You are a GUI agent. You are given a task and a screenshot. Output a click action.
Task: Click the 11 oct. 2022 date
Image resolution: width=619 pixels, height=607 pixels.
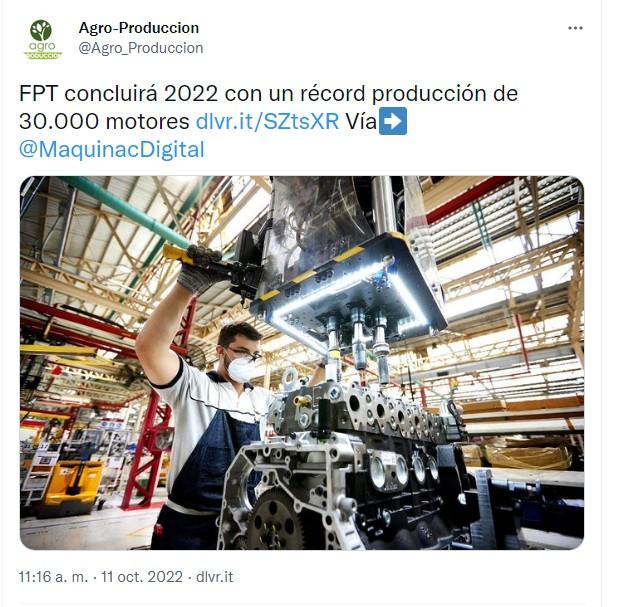pyautogui.click(x=142, y=577)
